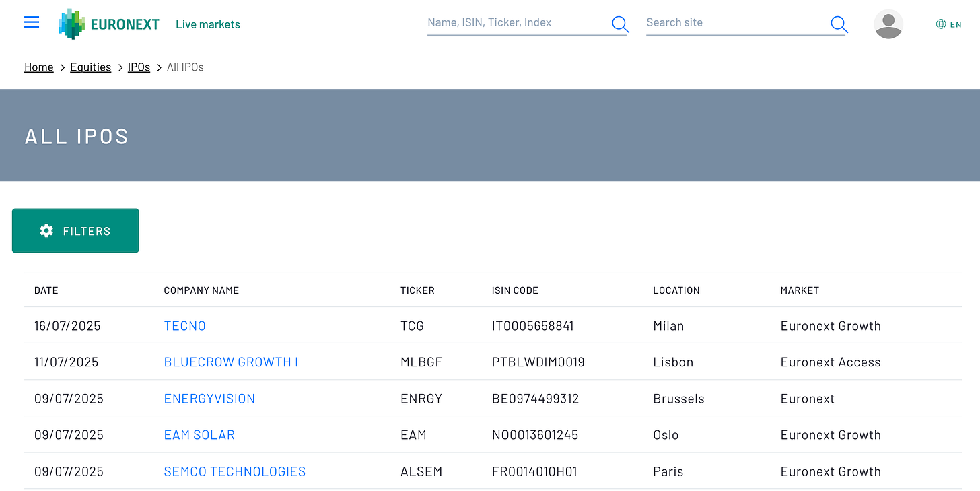The height and width of the screenshot is (491, 980).
Task: Click ISIN code FR0014010H01
Action: (x=534, y=471)
